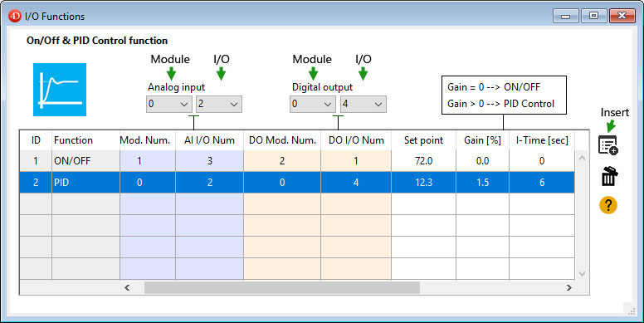
Task: Delete selected row with trash icon
Action: (608, 176)
